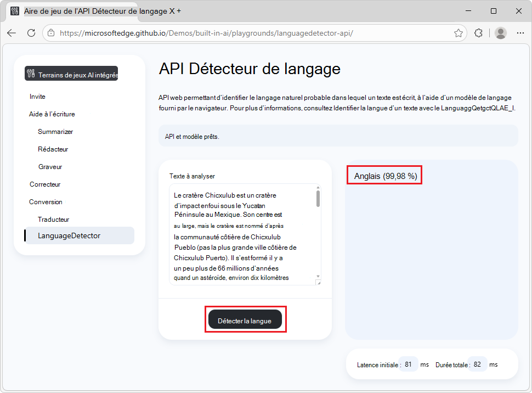
Task: Maximize the browser window
Action: (494, 11)
